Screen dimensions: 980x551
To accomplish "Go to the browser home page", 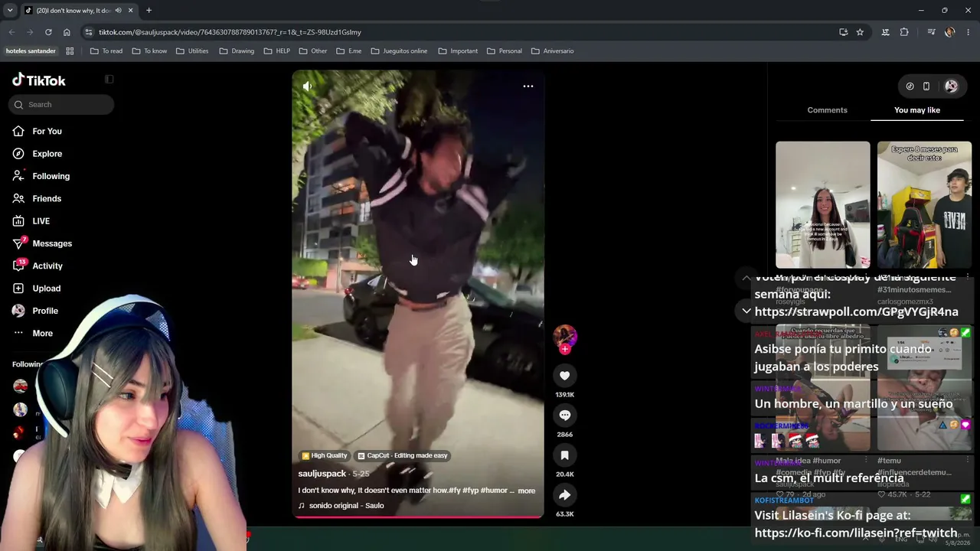I will 67,32.
